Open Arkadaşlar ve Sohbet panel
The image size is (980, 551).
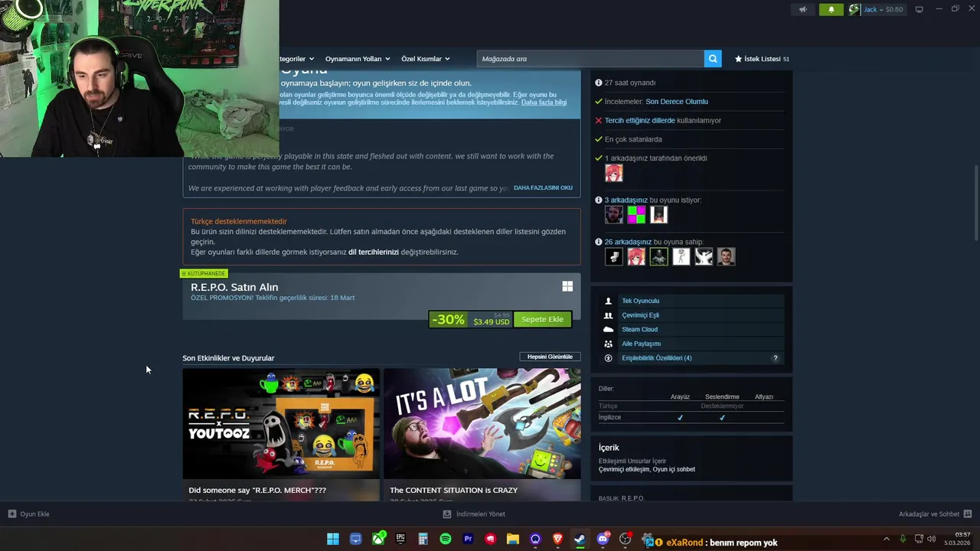pyautogui.click(x=935, y=514)
